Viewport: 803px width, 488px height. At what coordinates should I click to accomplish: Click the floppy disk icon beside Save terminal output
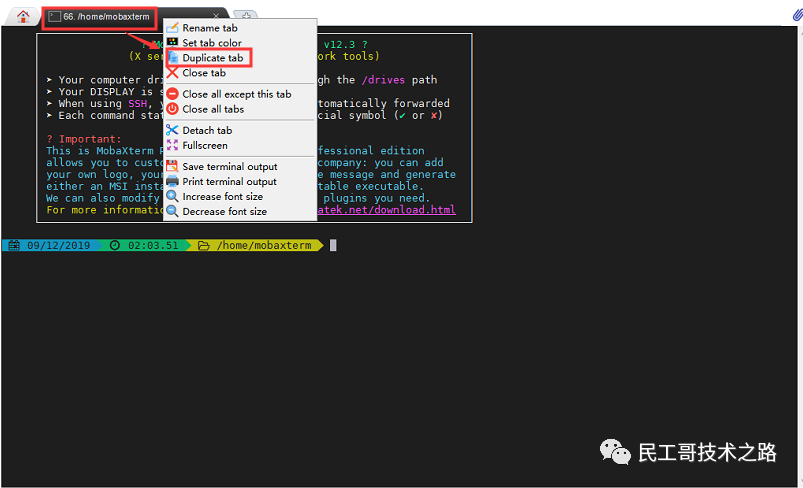click(173, 166)
